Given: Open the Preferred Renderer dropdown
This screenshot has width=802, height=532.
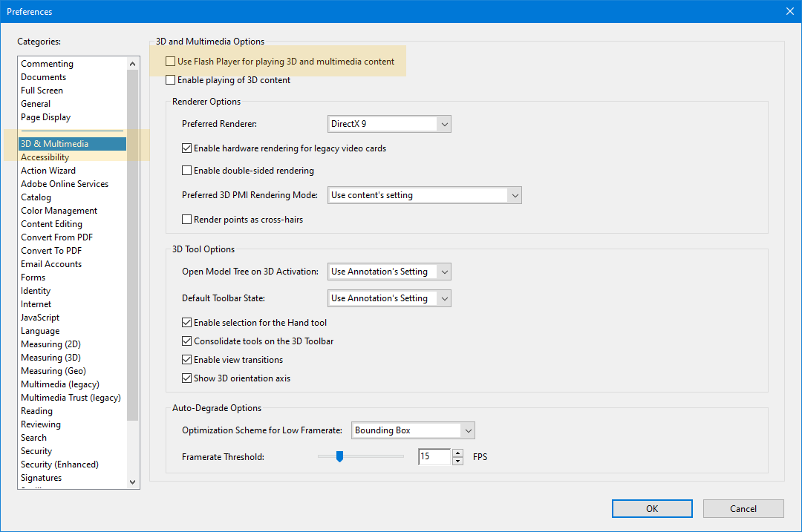Looking at the screenshot, I should coord(444,124).
